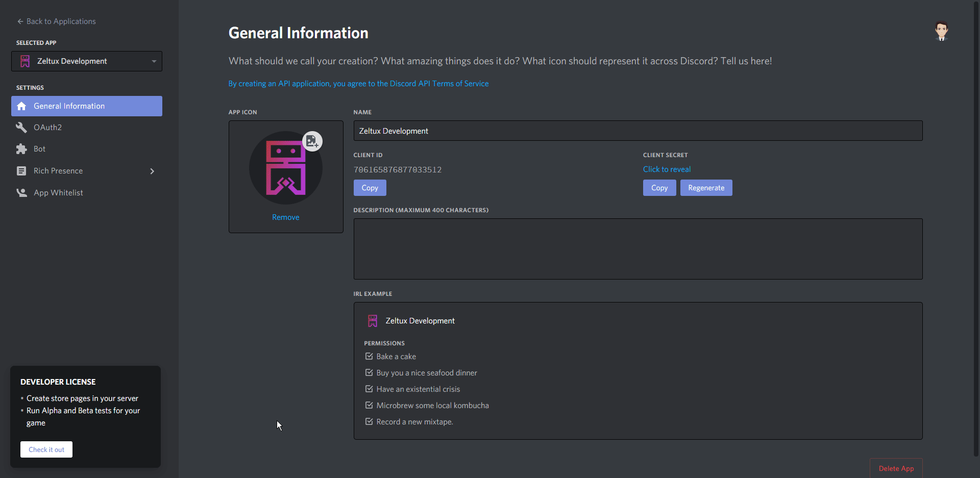This screenshot has height=478, width=980.
Task: Click the upload image icon on app icon
Action: 312,141
